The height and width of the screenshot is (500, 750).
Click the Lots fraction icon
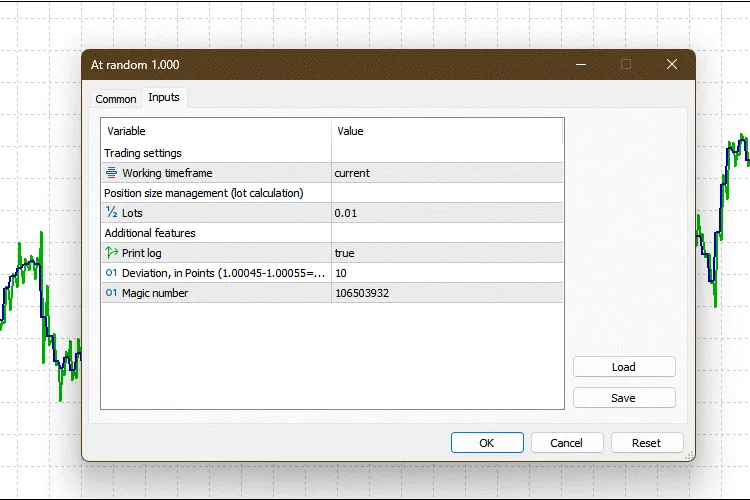[111, 213]
